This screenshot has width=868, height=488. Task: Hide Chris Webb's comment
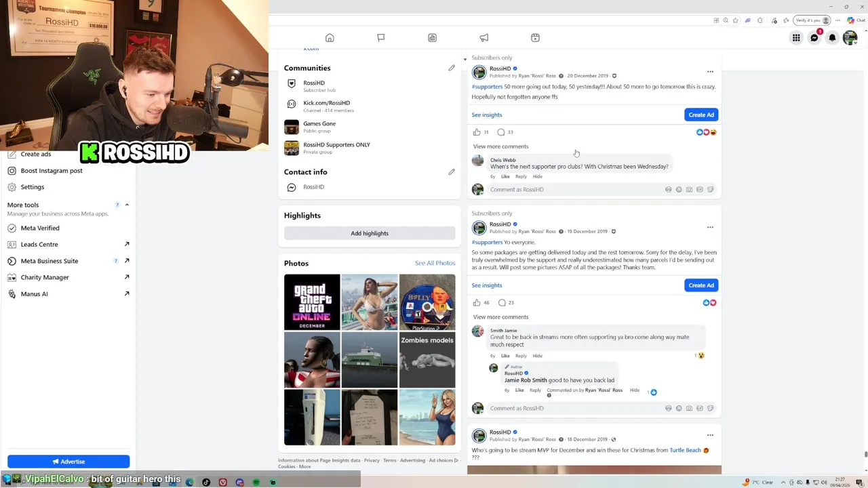click(537, 176)
